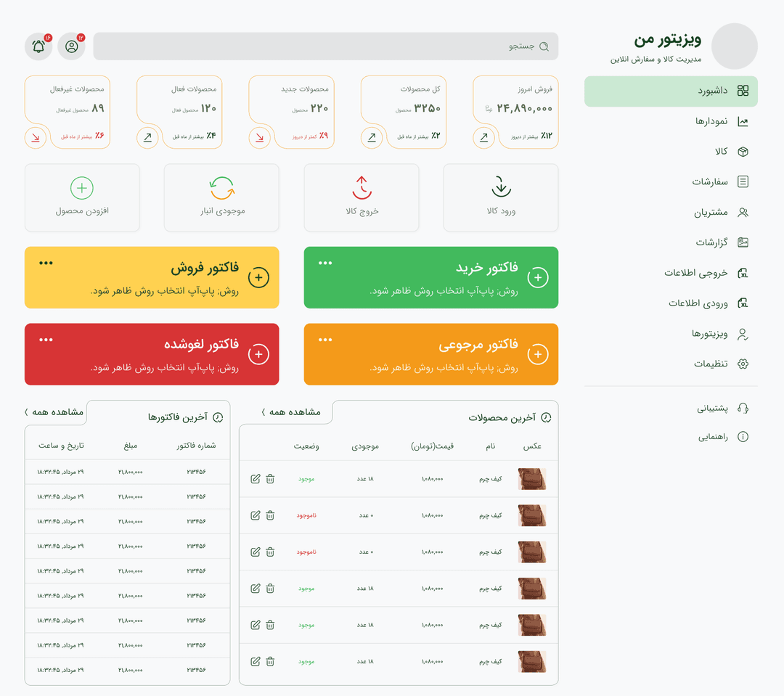Open three-dot menu on فاکتور لغوشده
784x696 pixels.
(46, 340)
